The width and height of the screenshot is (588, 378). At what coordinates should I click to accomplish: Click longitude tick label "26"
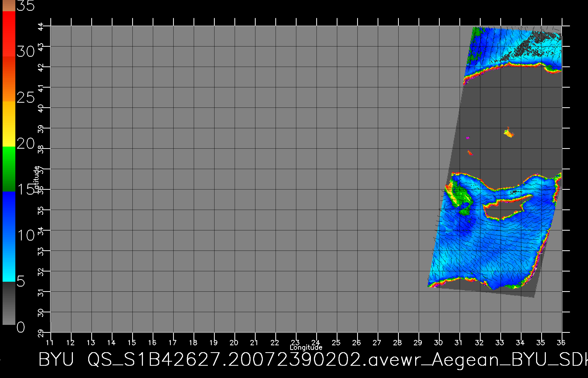pyautogui.click(x=357, y=342)
